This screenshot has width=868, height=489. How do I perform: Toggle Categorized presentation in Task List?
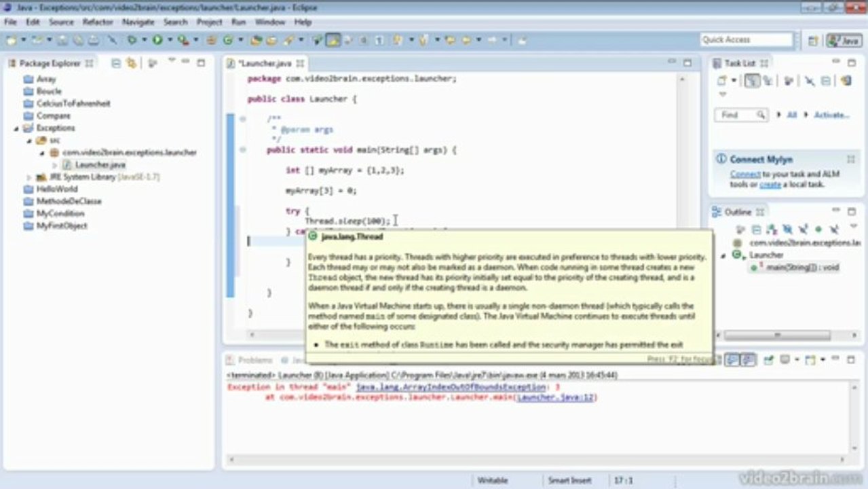pos(752,80)
